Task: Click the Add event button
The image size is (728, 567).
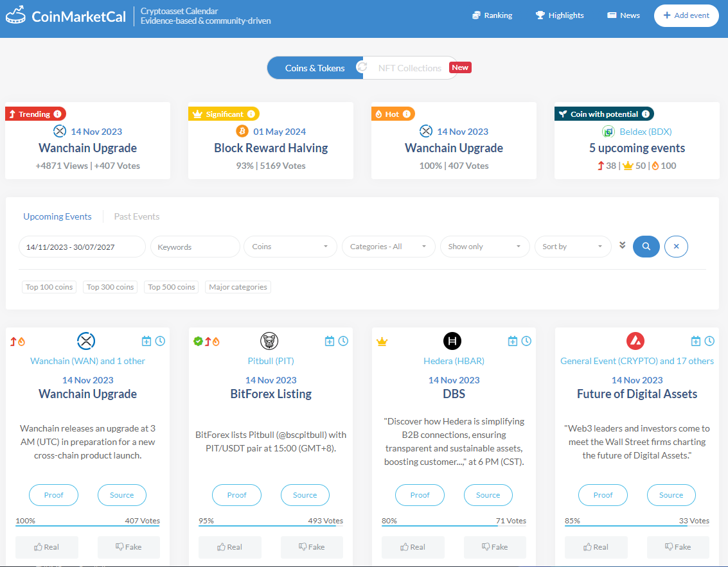Action: pyautogui.click(x=686, y=15)
